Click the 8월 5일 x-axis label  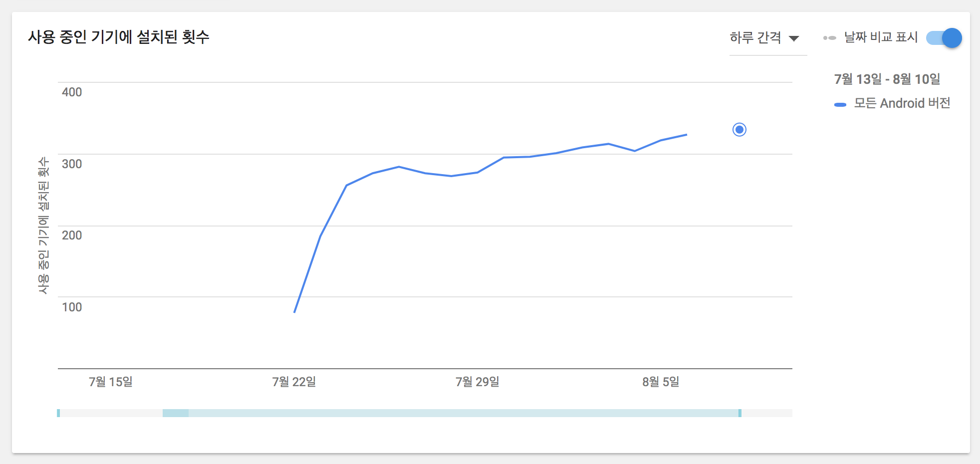pos(661,382)
